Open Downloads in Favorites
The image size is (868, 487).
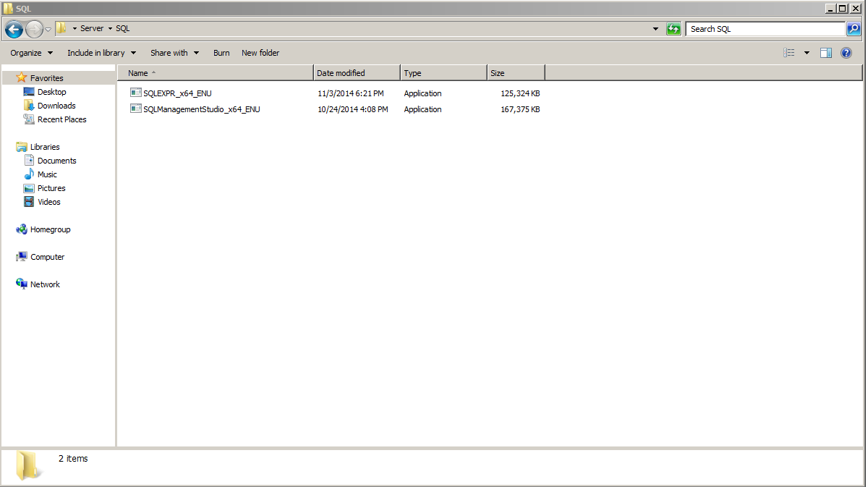[56, 106]
